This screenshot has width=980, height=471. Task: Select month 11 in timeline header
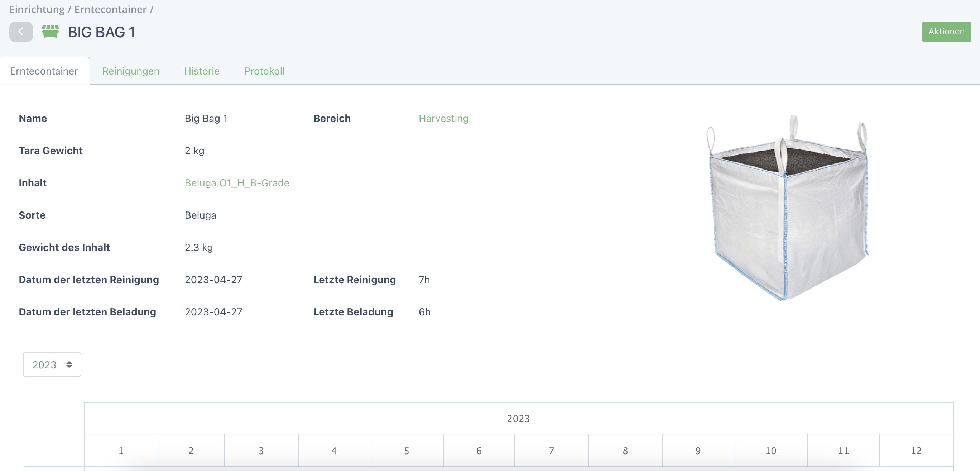[844, 451]
